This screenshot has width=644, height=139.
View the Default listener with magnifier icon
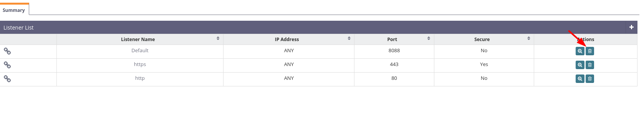(x=580, y=51)
